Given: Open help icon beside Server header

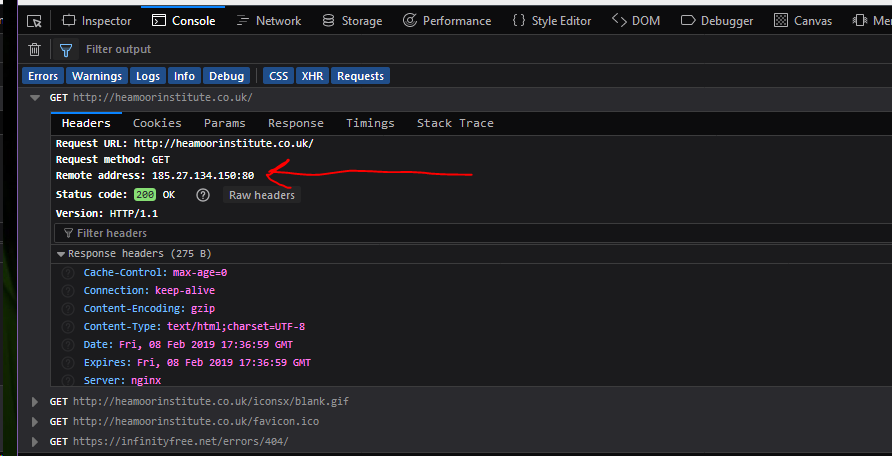Looking at the screenshot, I should (68, 381).
